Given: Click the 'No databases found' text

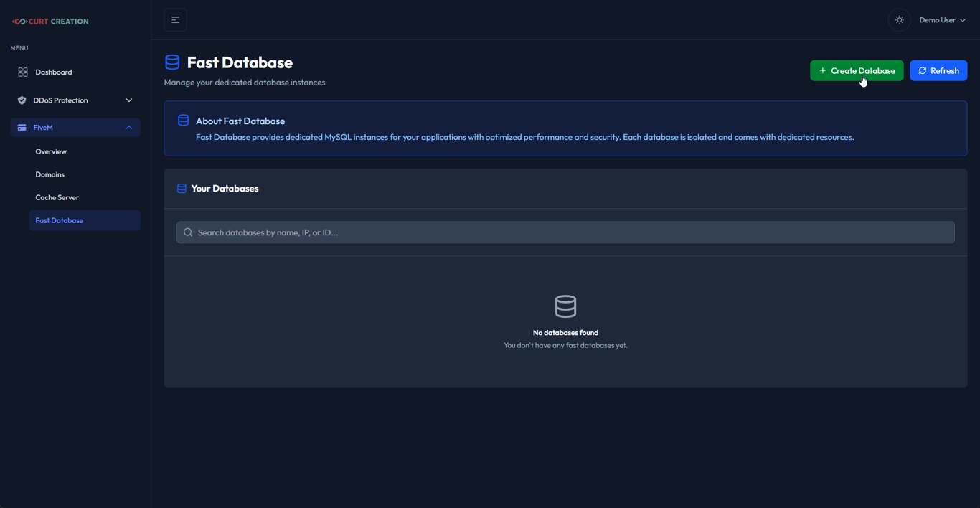Looking at the screenshot, I should pyautogui.click(x=565, y=333).
